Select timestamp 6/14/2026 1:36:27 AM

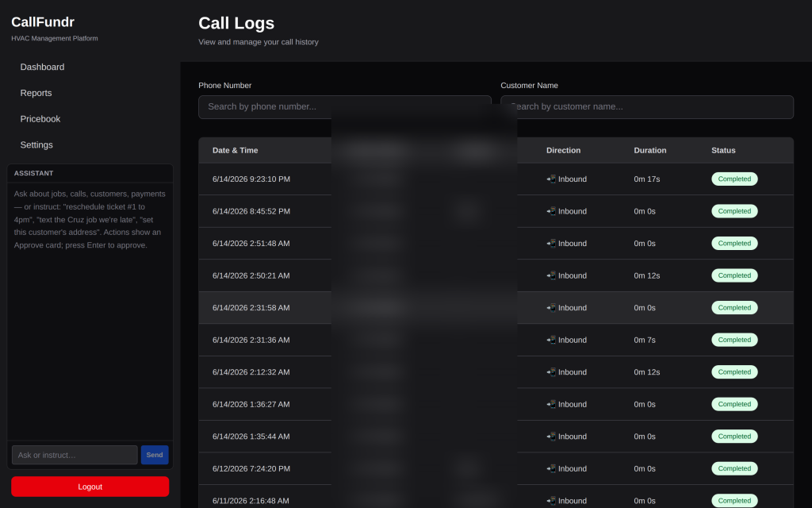(251, 404)
